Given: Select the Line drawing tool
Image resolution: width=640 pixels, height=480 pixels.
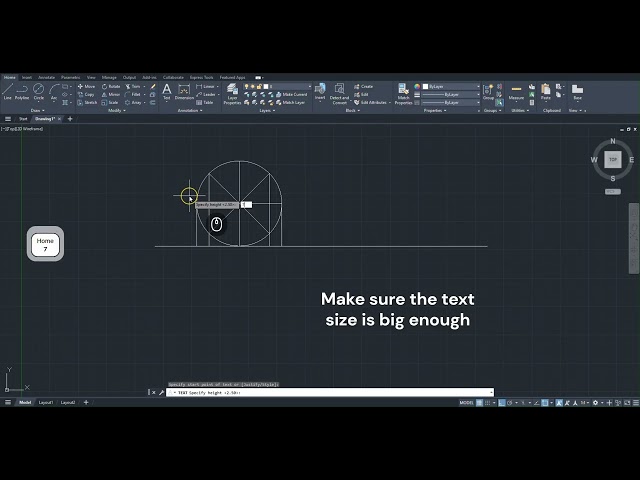Looking at the screenshot, I should (x=7, y=91).
